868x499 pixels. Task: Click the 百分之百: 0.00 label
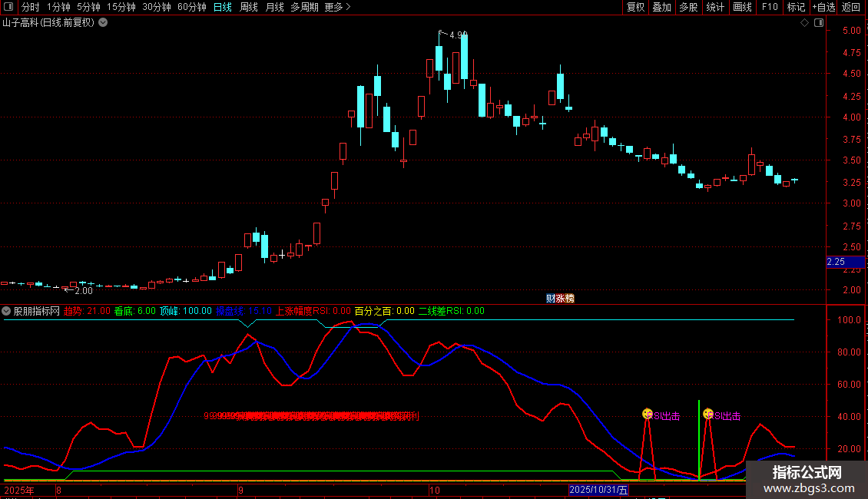[384, 311]
